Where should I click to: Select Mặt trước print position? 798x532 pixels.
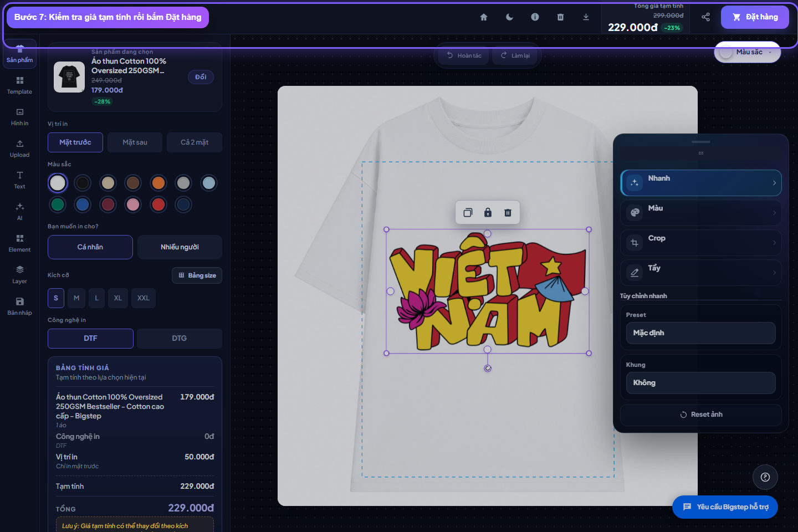(75, 142)
